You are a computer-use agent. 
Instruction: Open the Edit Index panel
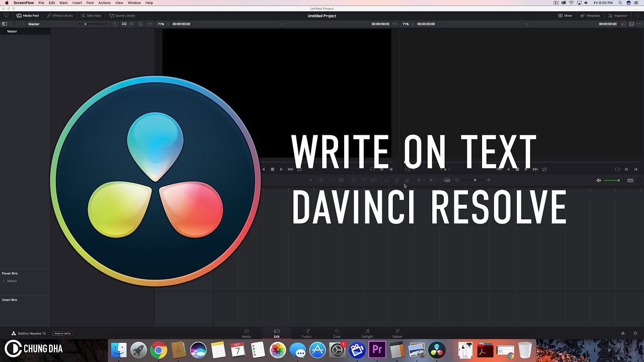coord(91,16)
